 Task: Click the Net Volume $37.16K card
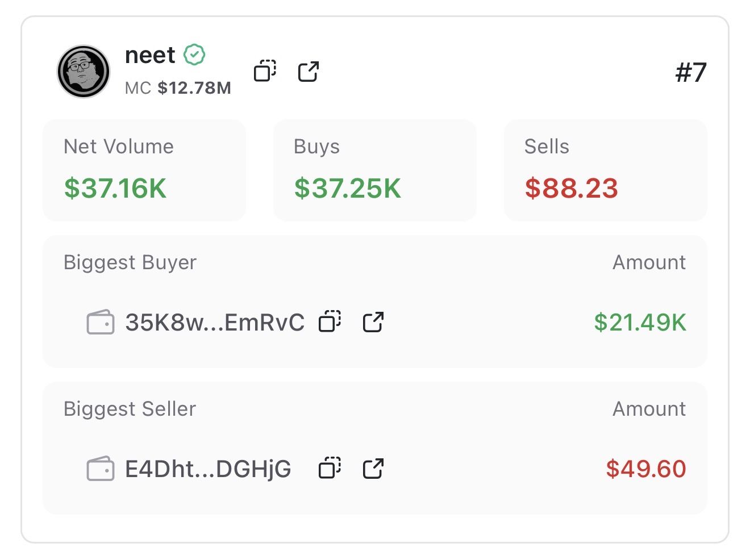click(144, 170)
